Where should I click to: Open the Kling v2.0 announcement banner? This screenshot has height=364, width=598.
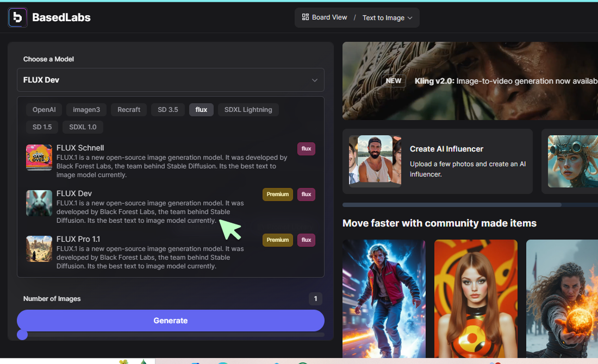(x=470, y=81)
